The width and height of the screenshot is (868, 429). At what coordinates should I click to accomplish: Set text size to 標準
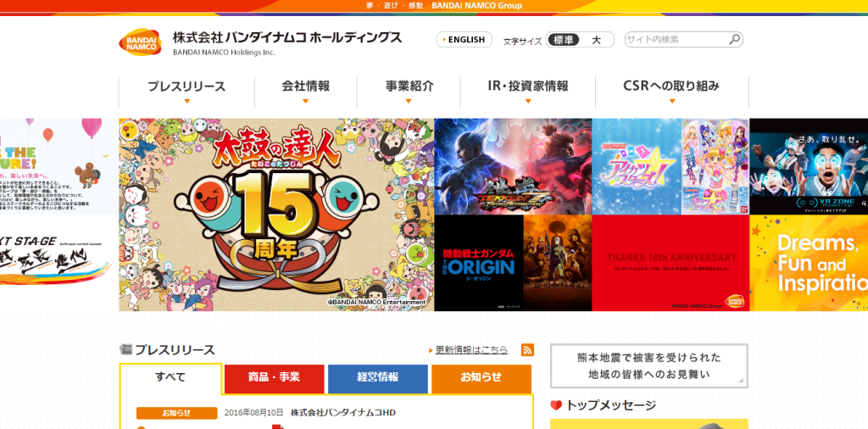pyautogui.click(x=563, y=40)
